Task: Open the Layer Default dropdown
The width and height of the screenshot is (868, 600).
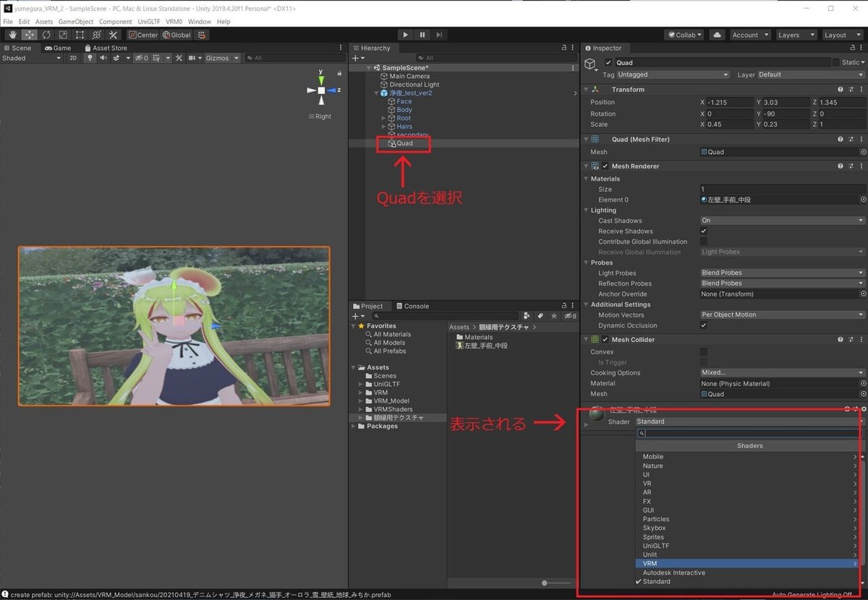Action: point(811,74)
